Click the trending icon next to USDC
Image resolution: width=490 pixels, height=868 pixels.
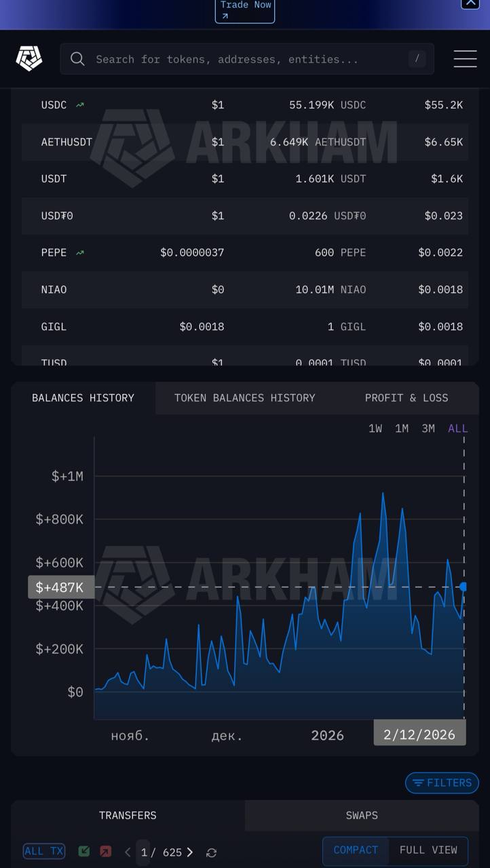coord(80,105)
